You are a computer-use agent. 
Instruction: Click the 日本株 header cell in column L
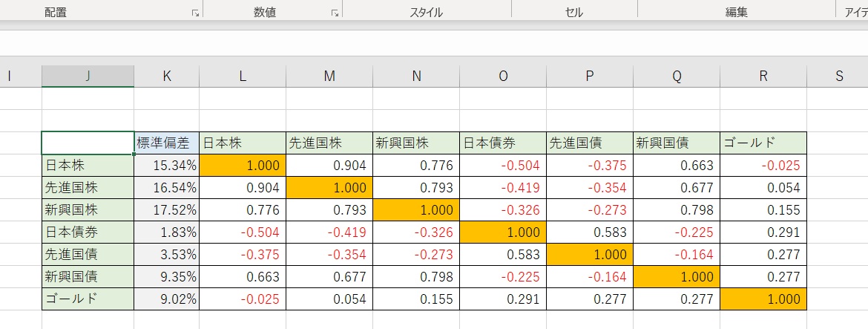243,143
